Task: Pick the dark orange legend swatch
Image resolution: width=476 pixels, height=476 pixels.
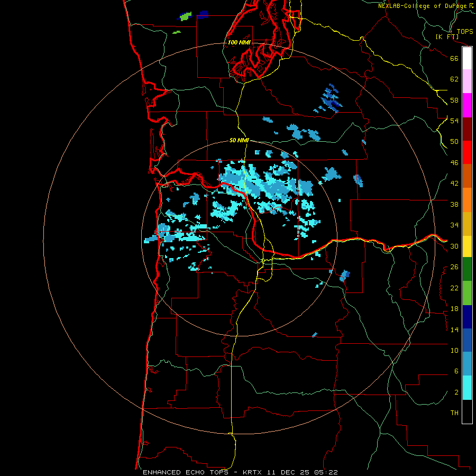Action: click(467, 176)
